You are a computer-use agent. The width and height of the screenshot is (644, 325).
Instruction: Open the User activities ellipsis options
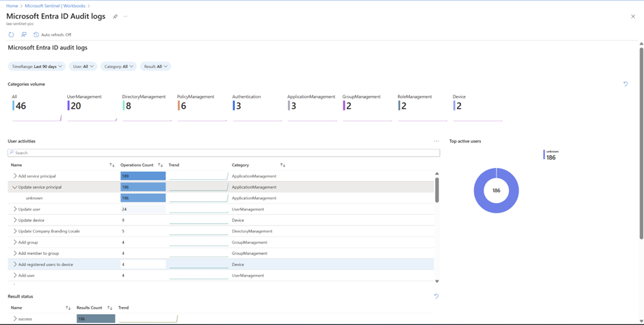436,141
